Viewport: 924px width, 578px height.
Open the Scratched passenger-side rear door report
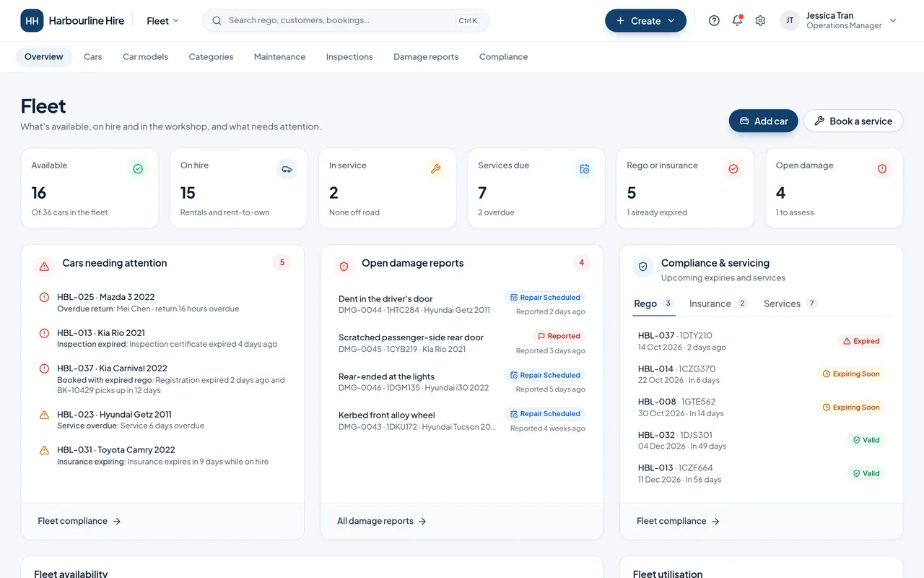pyautogui.click(x=462, y=343)
